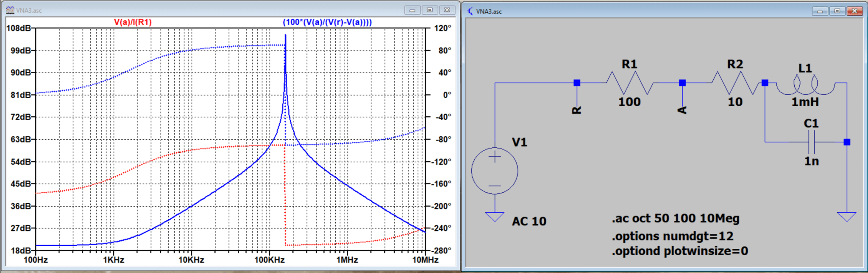Click the 63dB label on left axis
This screenshot has width=868, height=273.
tap(21, 139)
